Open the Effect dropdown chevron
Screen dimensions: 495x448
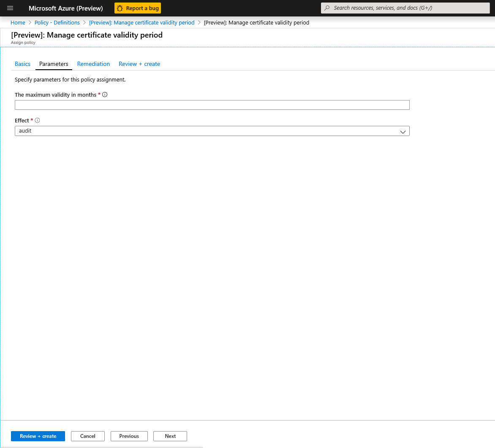pos(403,131)
